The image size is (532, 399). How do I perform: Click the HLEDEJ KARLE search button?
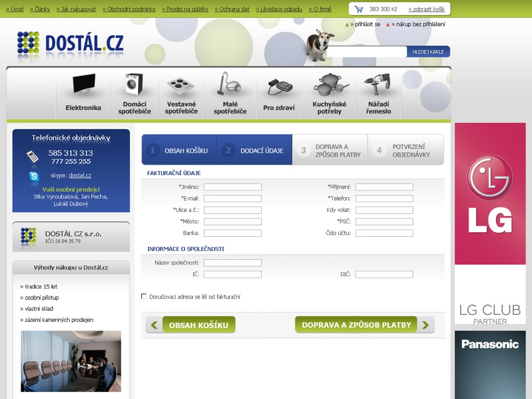click(x=428, y=52)
